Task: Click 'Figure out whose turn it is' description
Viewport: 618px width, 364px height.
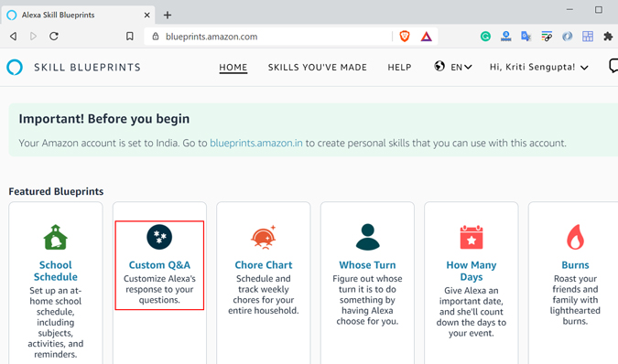Action: pyautogui.click(x=367, y=300)
